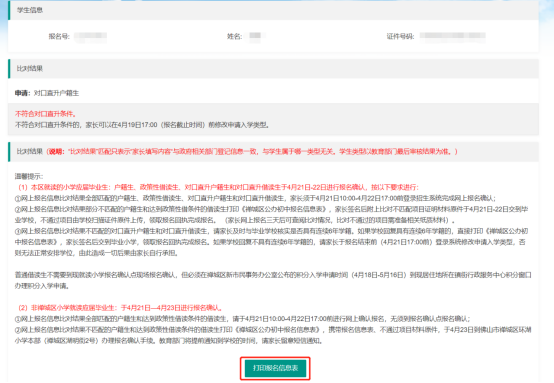The width and height of the screenshot is (554, 383).
Task: Click the 姓名 label
Action: 234,36
